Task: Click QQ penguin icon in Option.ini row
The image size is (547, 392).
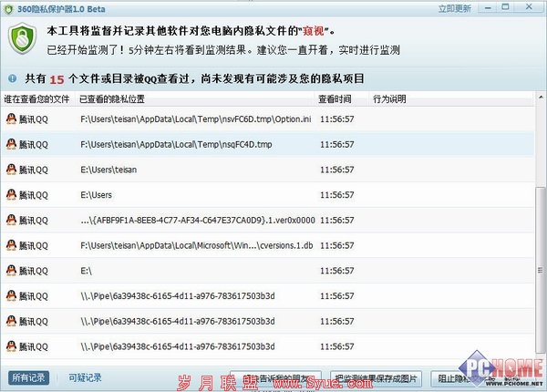Action: pyautogui.click(x=11, y=119)
